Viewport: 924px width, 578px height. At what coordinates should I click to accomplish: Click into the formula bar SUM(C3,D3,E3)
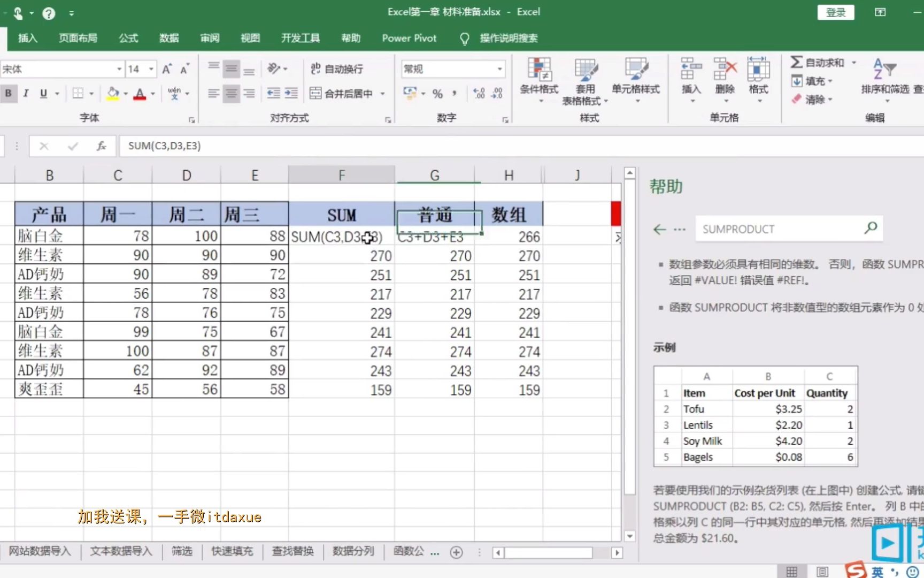pyautogui.click(x=521, y=146)
